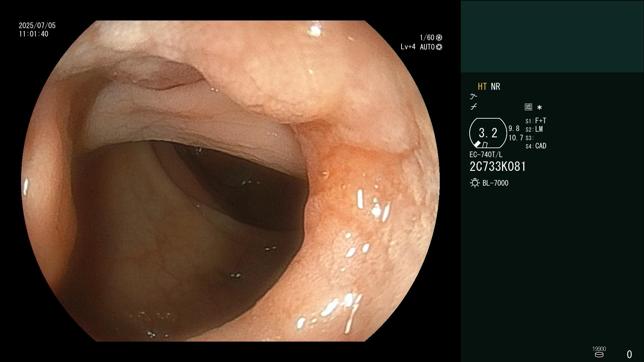Click the S2 LM switch assignment
This screenshot has height=362, width=644.
click(534, 129)
